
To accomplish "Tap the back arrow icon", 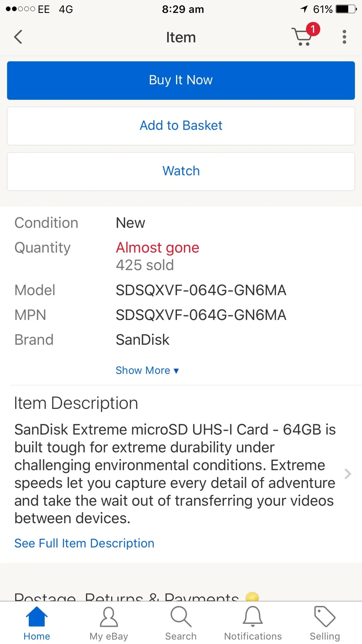I will [x=18, y=37].
